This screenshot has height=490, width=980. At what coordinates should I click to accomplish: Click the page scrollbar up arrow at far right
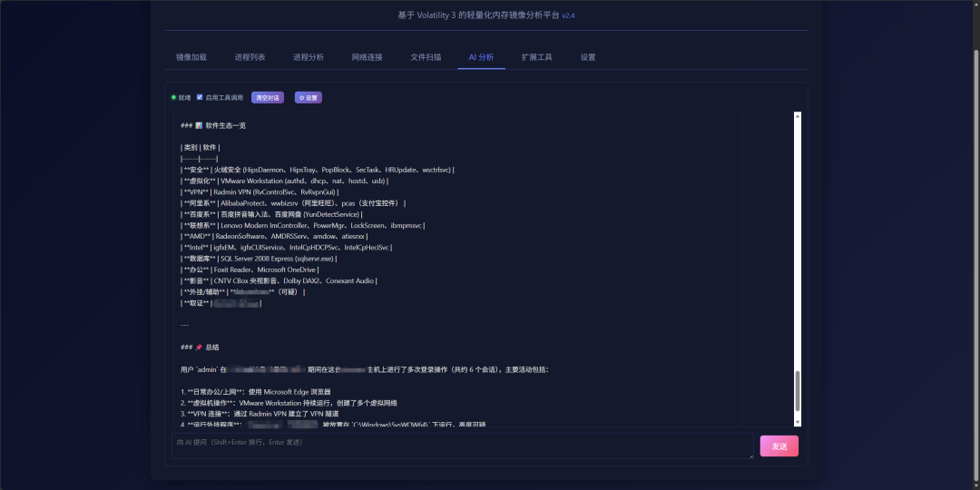pyautogui.click(x=976, y=5)
